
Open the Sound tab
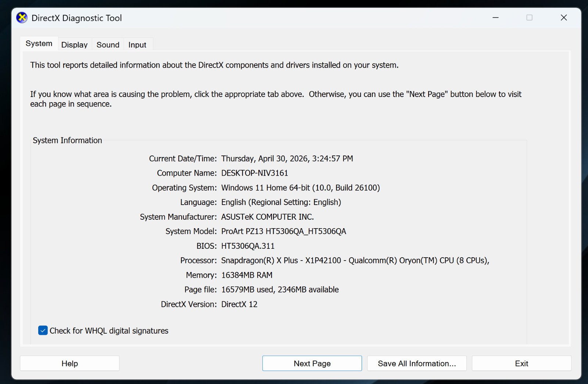tap(108, 45)
